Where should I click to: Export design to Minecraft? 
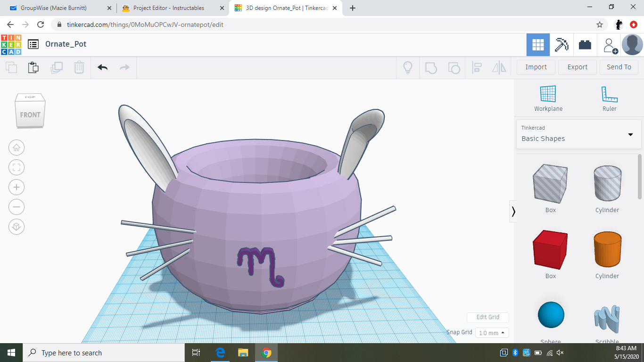pyautogui.click(x=561, y=44)
